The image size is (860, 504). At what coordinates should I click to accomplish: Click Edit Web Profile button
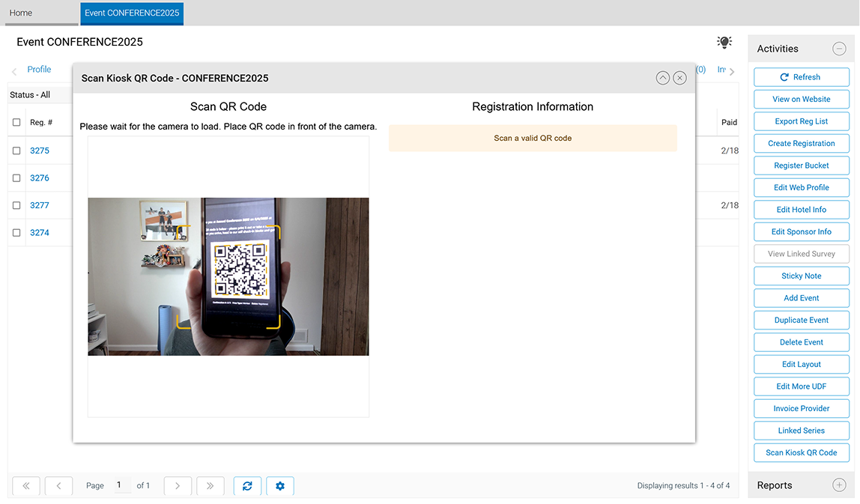point(802,187)
